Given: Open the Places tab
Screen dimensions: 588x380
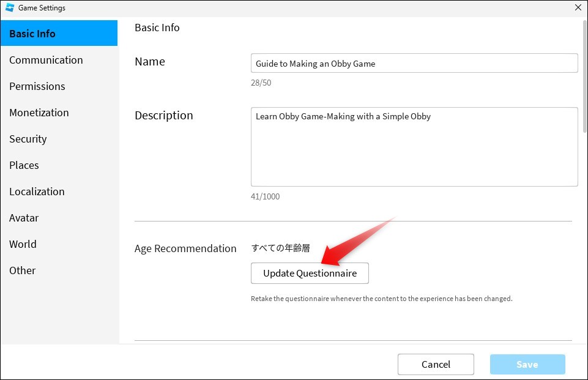Looking at the screenshot, I should point(59,165).
